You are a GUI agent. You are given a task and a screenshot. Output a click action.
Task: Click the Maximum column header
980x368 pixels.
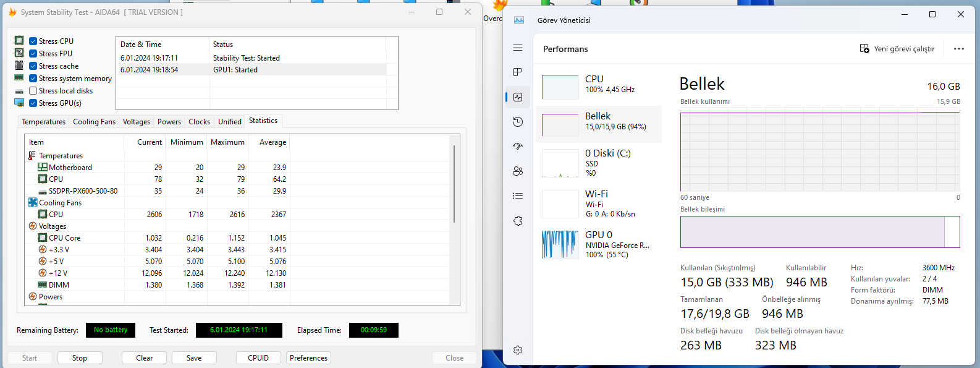pyautogui.click(x=227, y=142)
